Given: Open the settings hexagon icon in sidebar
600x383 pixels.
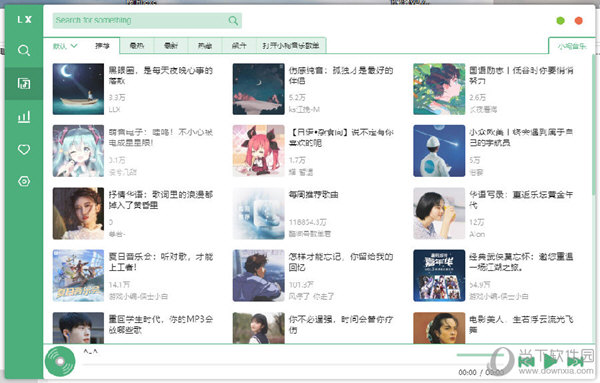Looking at the screenshot, I should click(x=24, y=181).
